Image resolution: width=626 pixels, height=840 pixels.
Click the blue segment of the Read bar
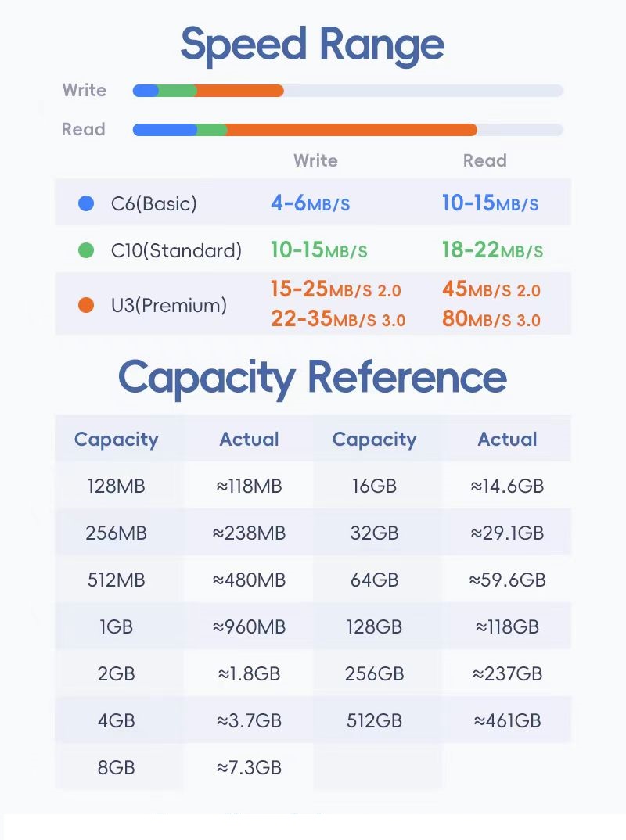coord(164,130)
